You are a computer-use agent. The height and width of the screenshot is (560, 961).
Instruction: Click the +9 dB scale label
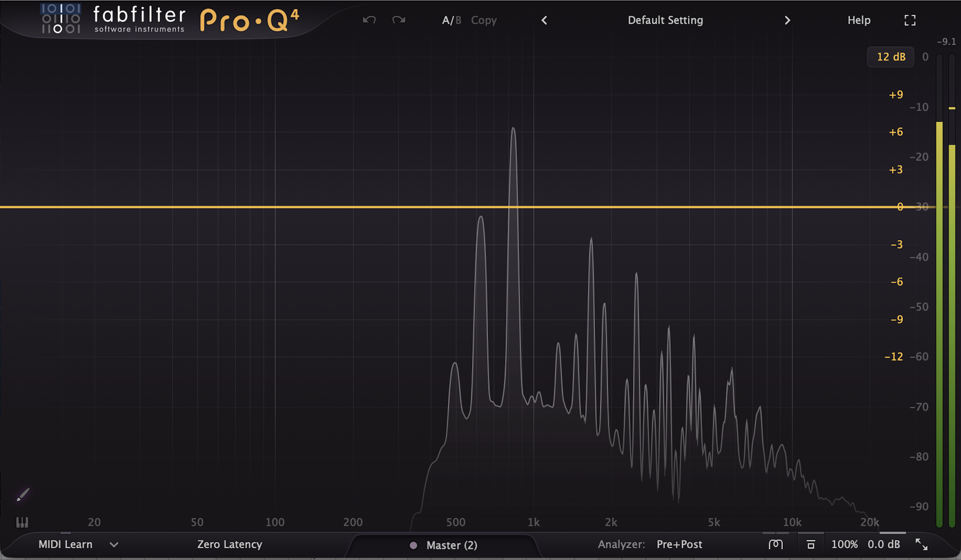pos(896,95)
